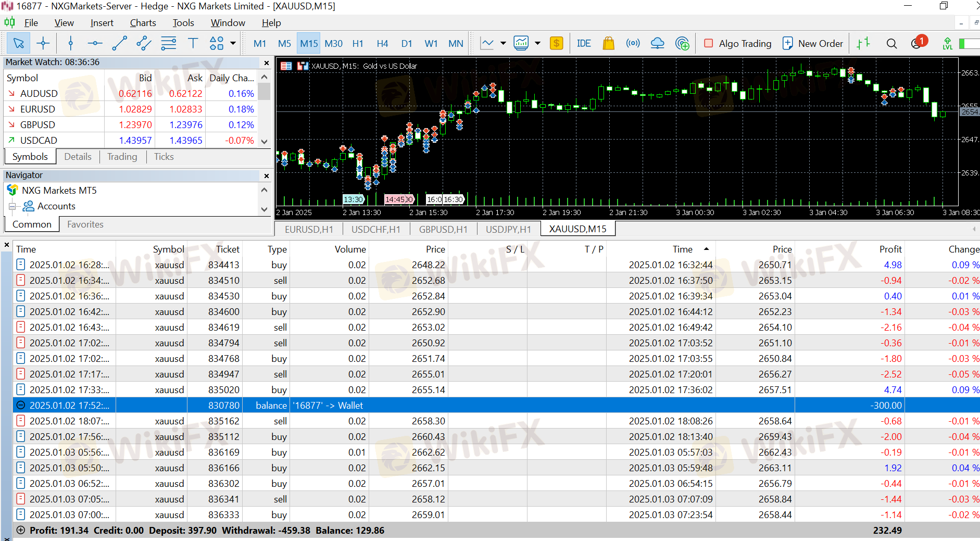Viewport: 980px width, 541px height.
Task: Click the price bars depth icon
Action: click(x=863, y=43)
